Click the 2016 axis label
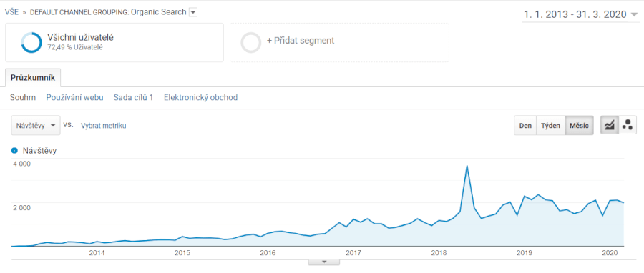 pos(268,252)
